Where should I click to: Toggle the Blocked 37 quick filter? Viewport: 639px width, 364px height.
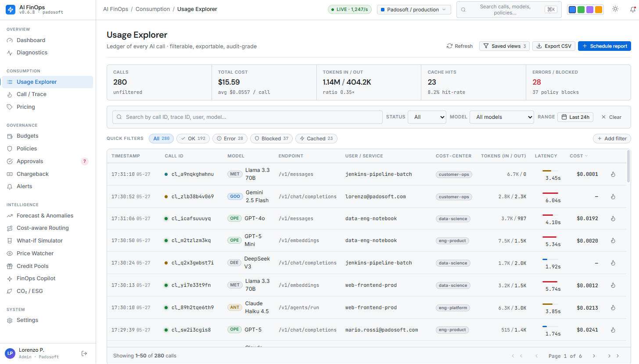271,139
